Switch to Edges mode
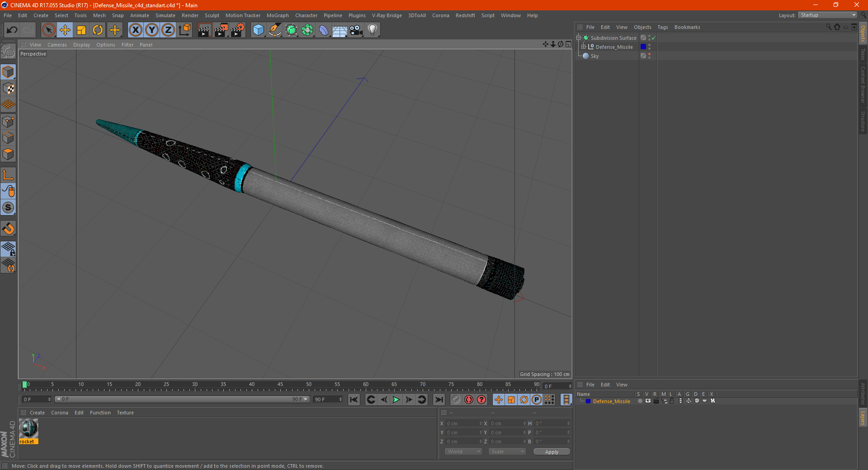The height and width of the screenshot is (470, 868). pyautogui.click(x=9, y=138)
